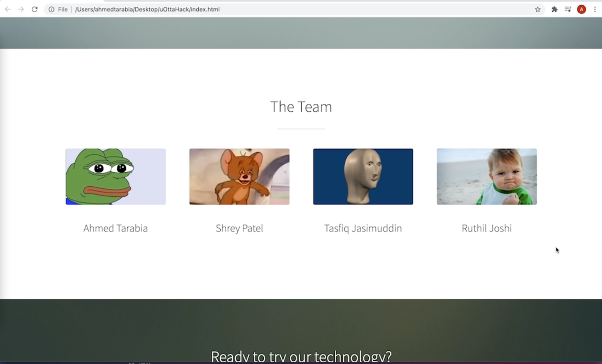
Task: Click the site info icon
Action: click(52, 9)
